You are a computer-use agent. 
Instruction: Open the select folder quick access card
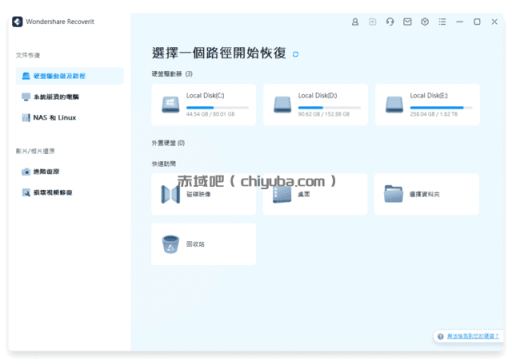427,194
